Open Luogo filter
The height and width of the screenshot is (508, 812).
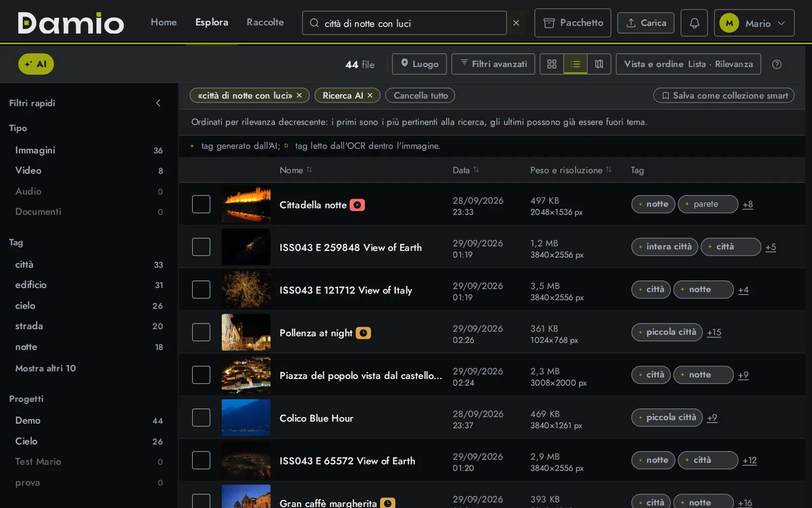419,64
